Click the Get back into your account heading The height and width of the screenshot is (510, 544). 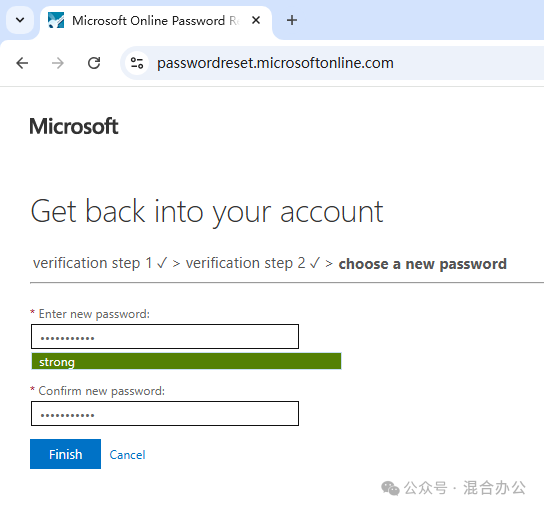tap(207, 212)
